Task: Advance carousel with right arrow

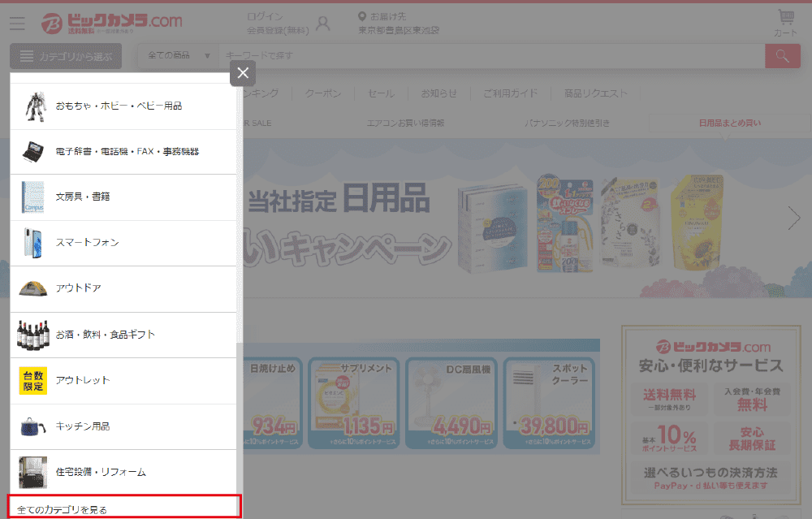Action: click(794, 218)
